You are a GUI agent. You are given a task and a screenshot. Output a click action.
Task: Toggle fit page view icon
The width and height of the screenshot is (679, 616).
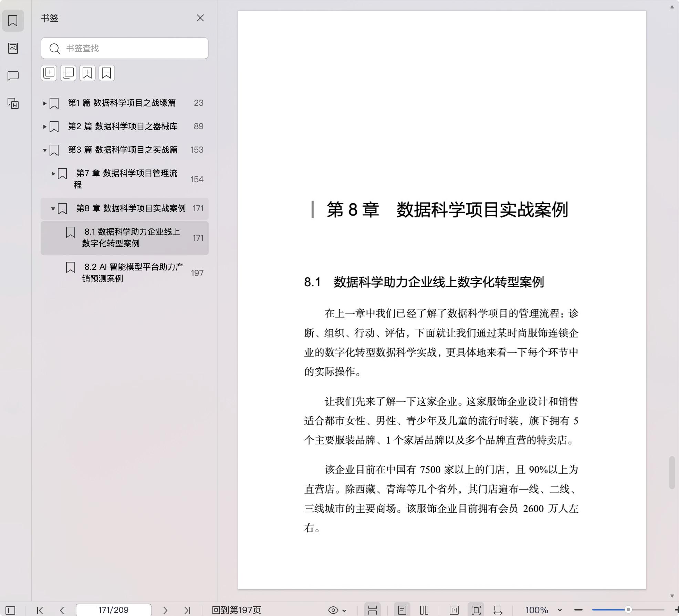pyautogui.click(x=476, y=610)
